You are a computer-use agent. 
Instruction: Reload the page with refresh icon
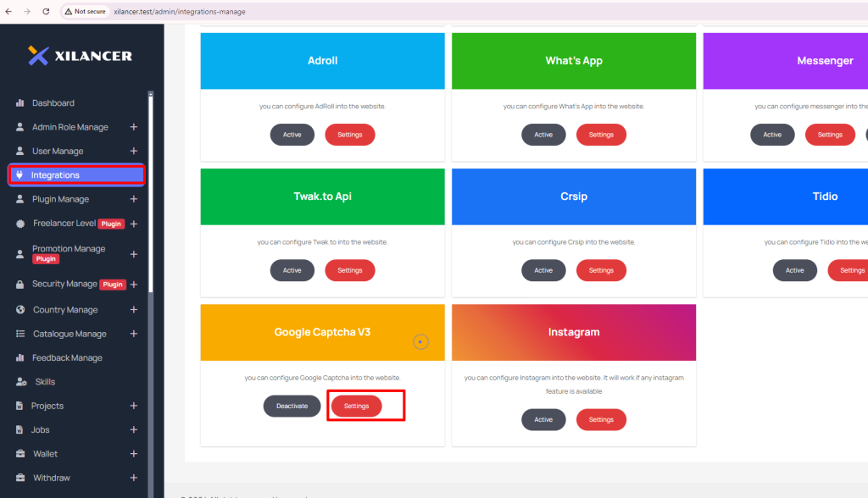click(46, 11)
